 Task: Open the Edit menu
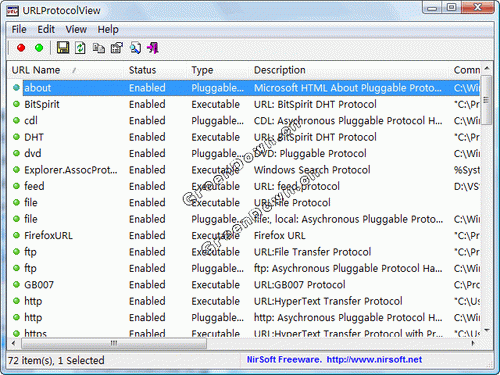pos(46,29)
